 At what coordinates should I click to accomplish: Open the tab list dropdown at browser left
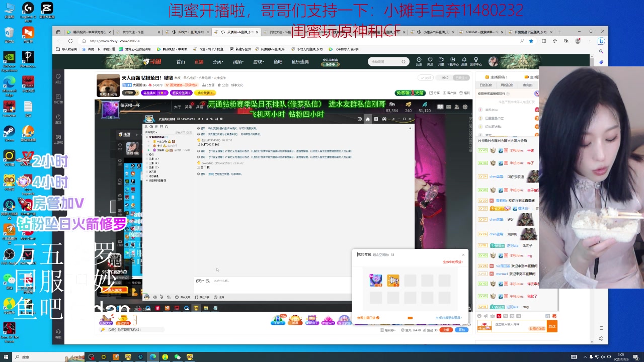[x=58, y=32]
